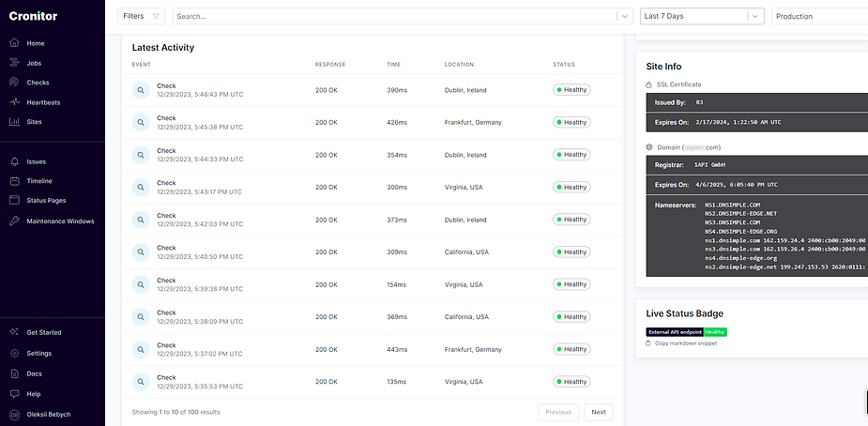Inspect the 5:44:33 PM check magnifier icon
868x426 pixels.
pos(141,155)
